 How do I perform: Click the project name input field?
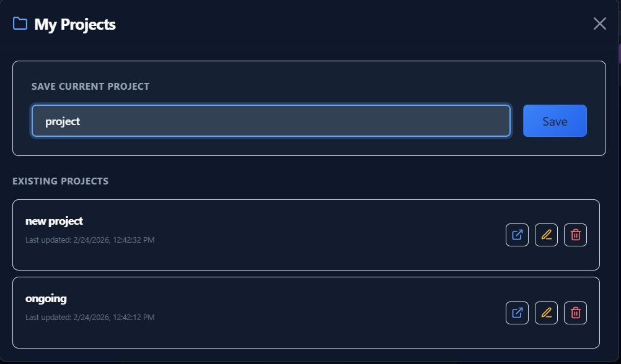[271, 121]
